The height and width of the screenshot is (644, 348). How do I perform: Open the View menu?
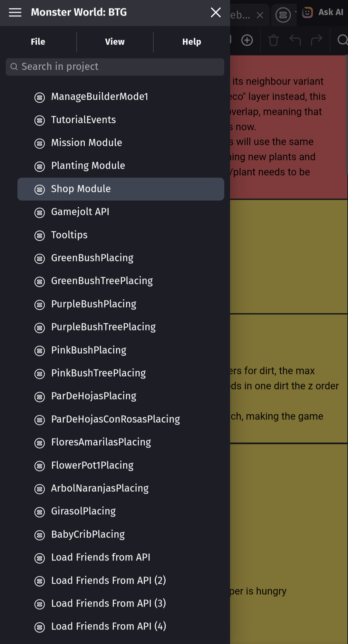point(115,42)
